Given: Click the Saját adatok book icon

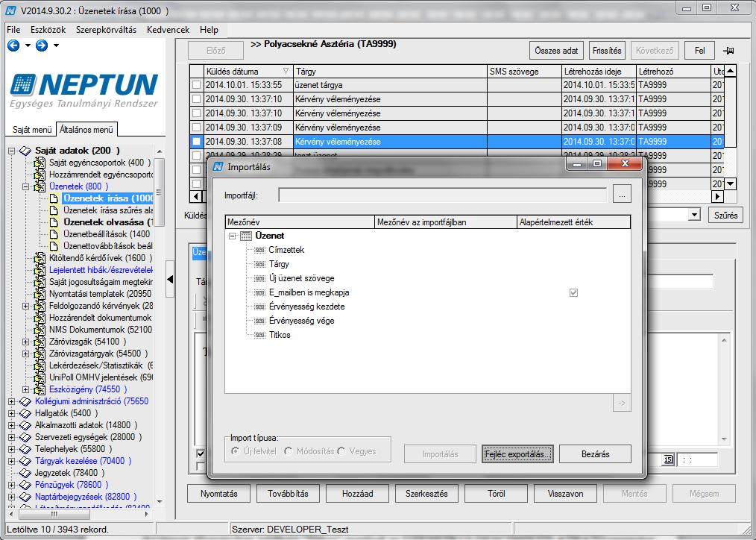Looking at the screenshot, I should tap(25, 151).
